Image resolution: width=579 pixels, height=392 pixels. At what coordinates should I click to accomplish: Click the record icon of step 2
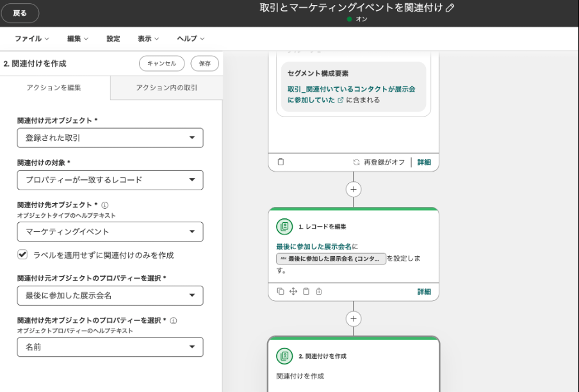click(x=284, y=356)
